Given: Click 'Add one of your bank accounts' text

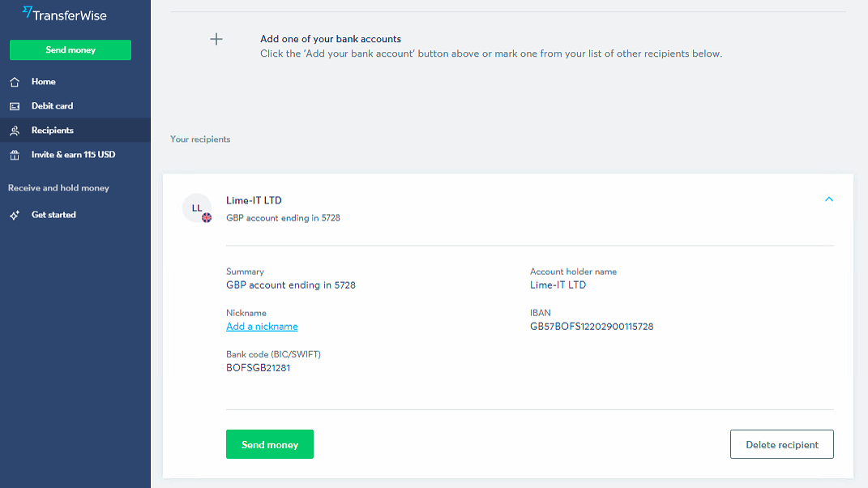Looking at the screenshot, I should click(331, 39).
